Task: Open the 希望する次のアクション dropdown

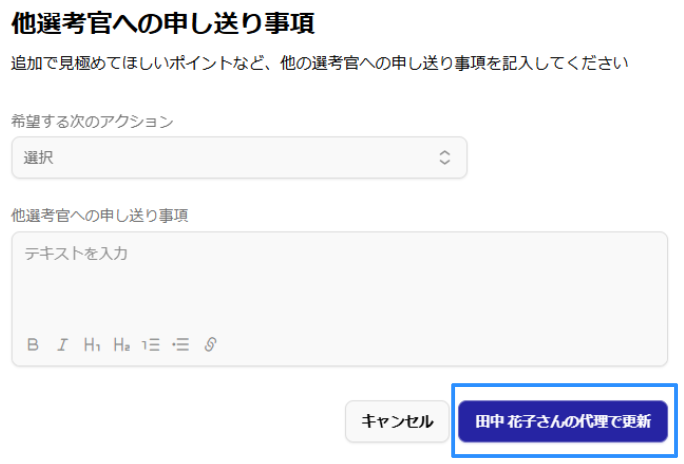Action: (x=239, y=158)
